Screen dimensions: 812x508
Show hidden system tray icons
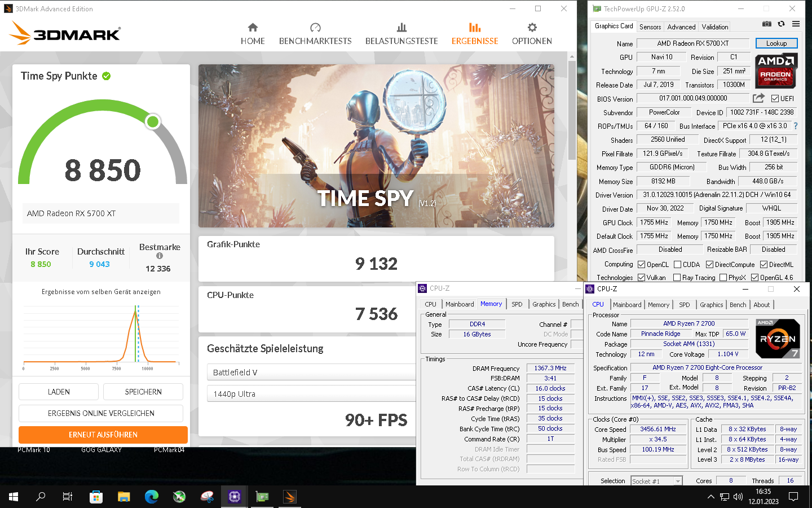710,497
